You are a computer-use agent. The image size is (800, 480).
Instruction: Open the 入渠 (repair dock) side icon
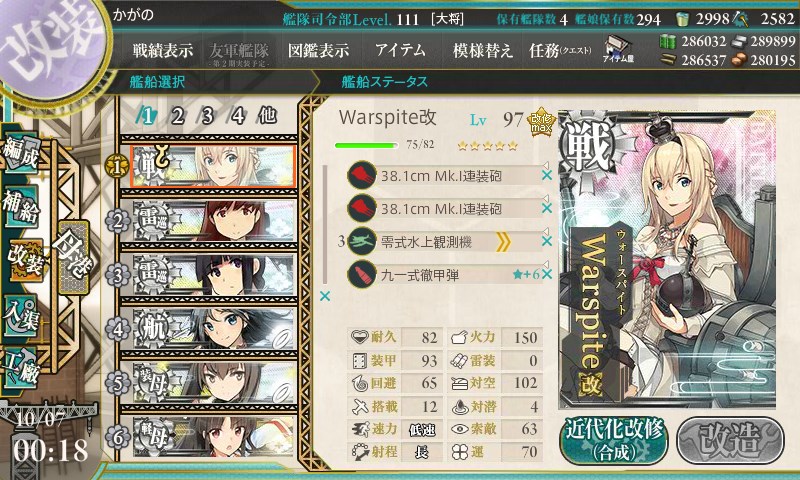[x=21, y=316]
